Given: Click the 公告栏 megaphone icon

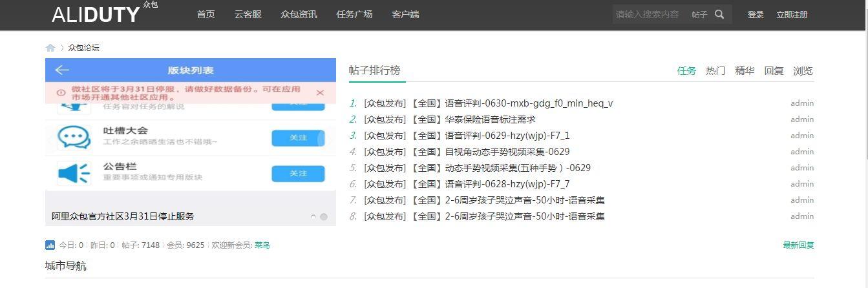Looking at the screenshot, I should (74, 173).
